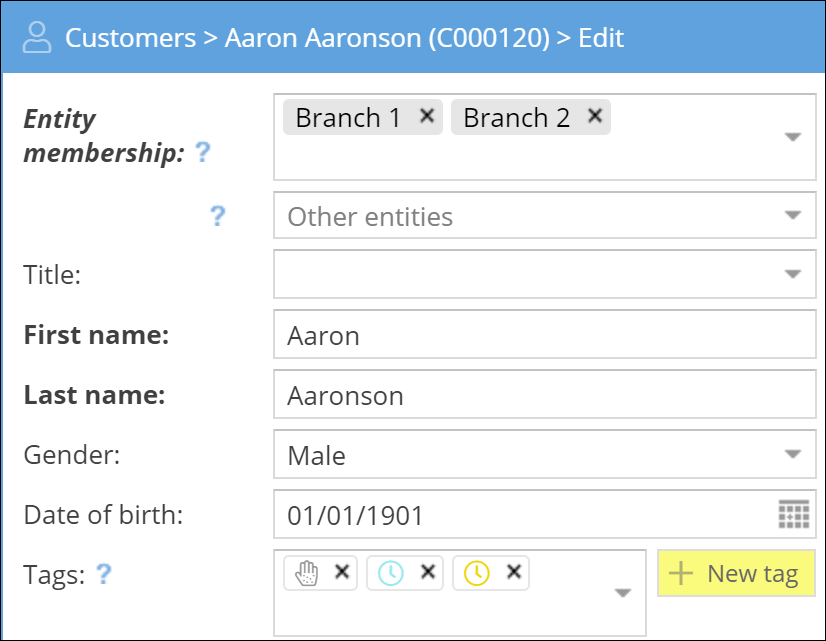Click the customer person icon in header
The image size is (826, 641).
pos(38,38)
